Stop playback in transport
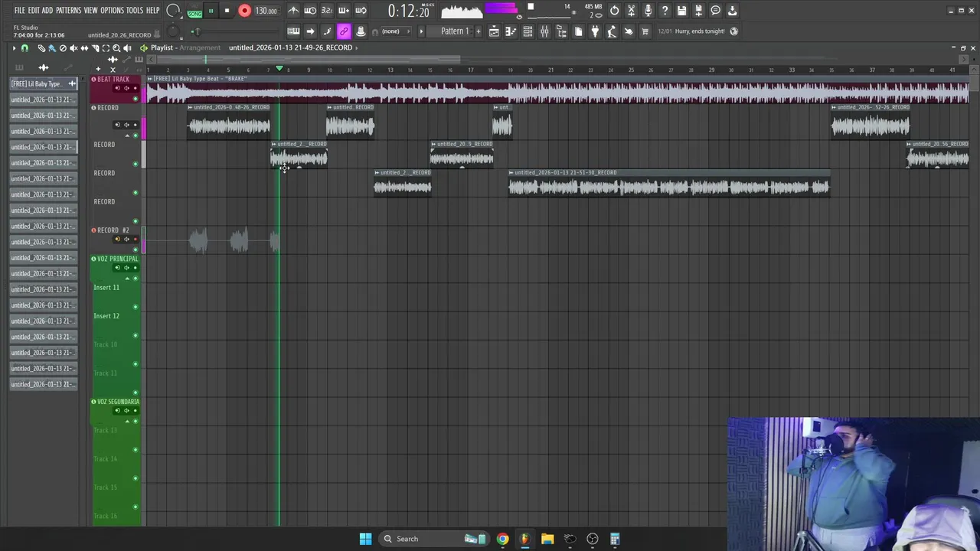The image size is (980, 551). (227, 11)
